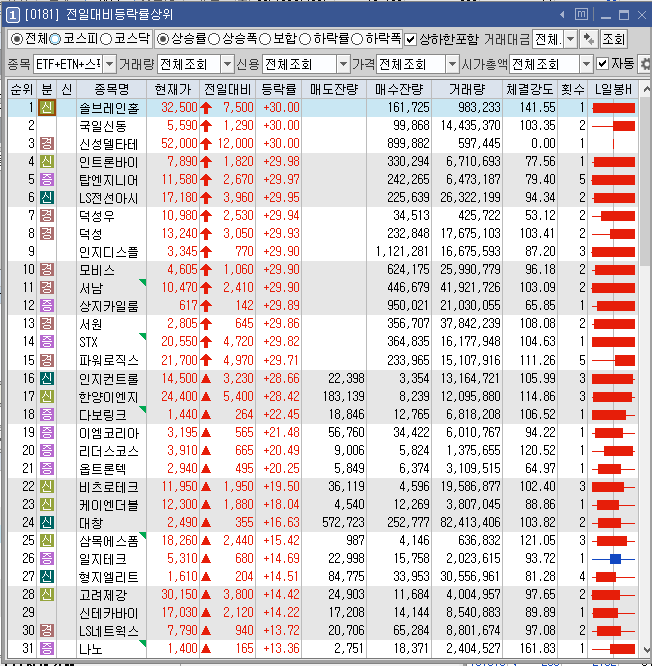Select the 보합 radio button

265,40
